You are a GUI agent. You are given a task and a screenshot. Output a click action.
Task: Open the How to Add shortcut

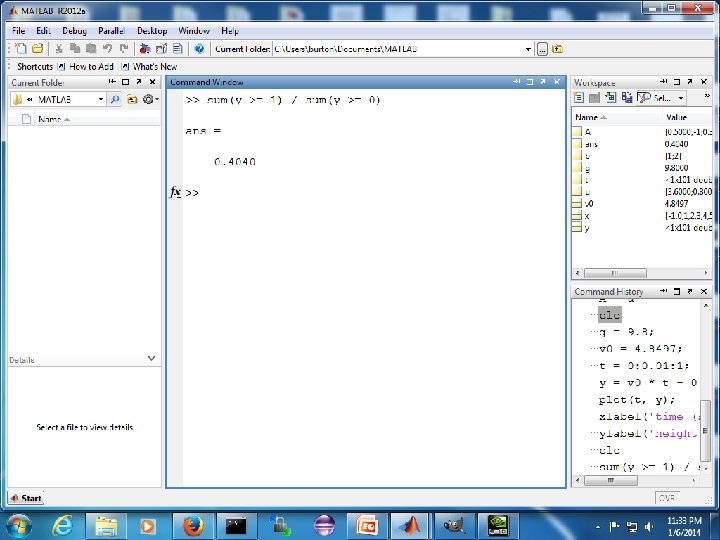click(x=86, y=67)
